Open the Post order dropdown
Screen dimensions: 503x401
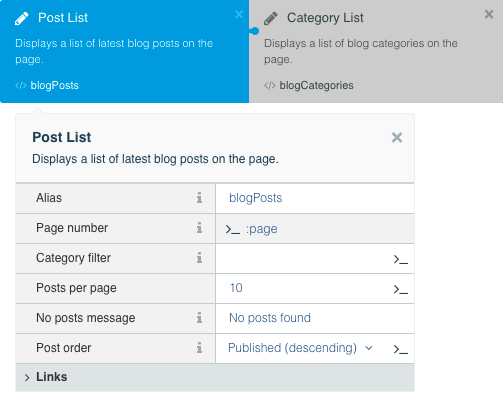point(300,348)
